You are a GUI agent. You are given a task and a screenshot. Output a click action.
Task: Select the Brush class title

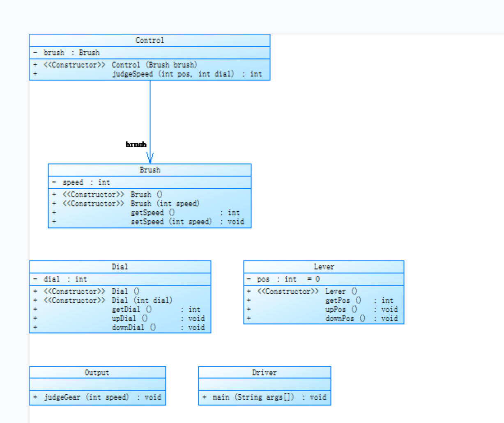tap(150, 170)
